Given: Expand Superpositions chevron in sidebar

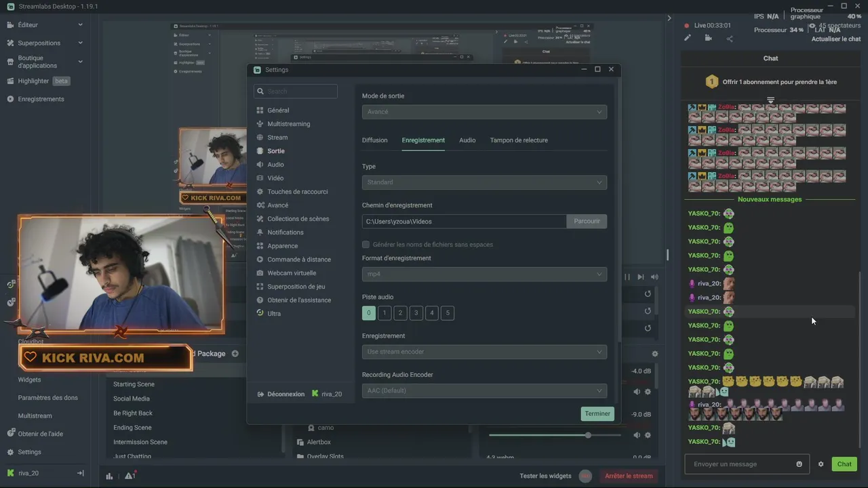Looking at the screenshot, I should pyautogui.click(x=80, y=43).
